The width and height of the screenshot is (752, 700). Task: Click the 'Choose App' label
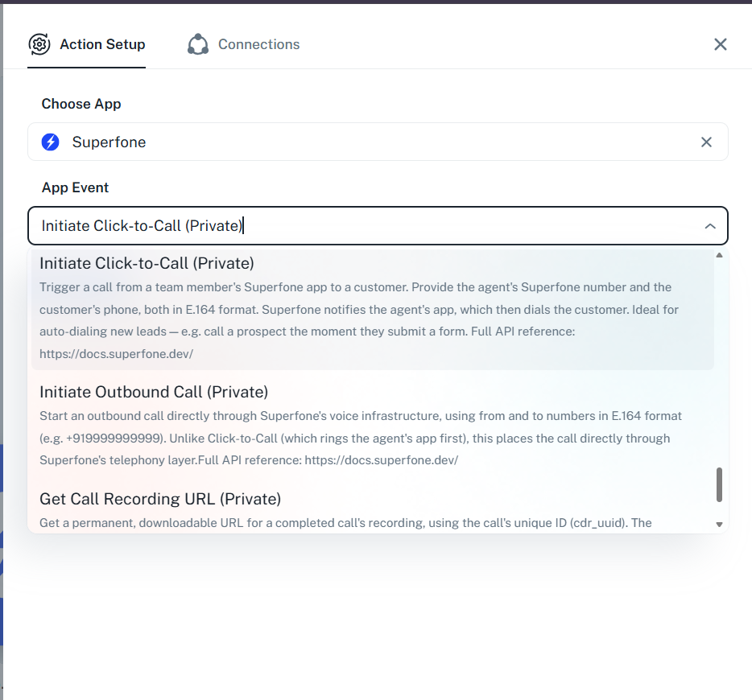(81, 104)
